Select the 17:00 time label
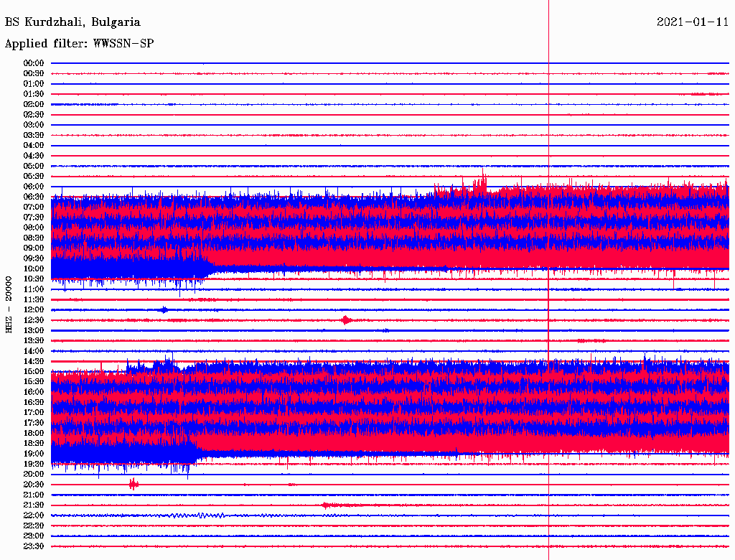The width and height of the screenshot is (735, 560). (34, 413)
